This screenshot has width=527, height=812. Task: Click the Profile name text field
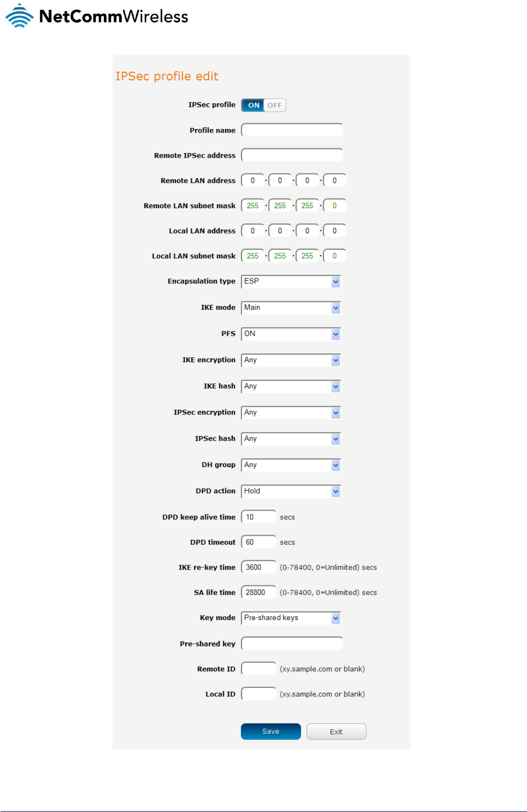click(292, 130)
